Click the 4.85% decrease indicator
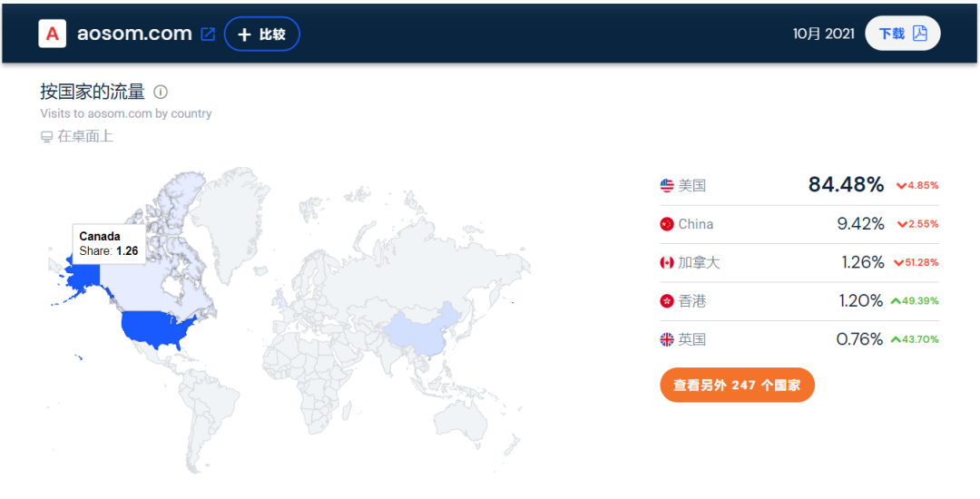The image size is (980, 499). pos(916,185)
